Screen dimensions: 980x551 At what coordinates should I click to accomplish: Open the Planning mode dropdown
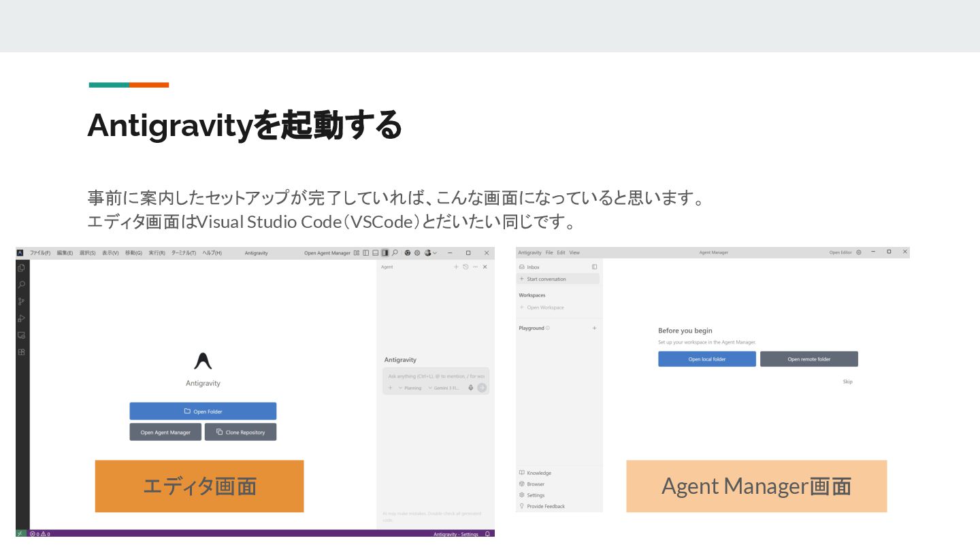[x=410, y=388]
